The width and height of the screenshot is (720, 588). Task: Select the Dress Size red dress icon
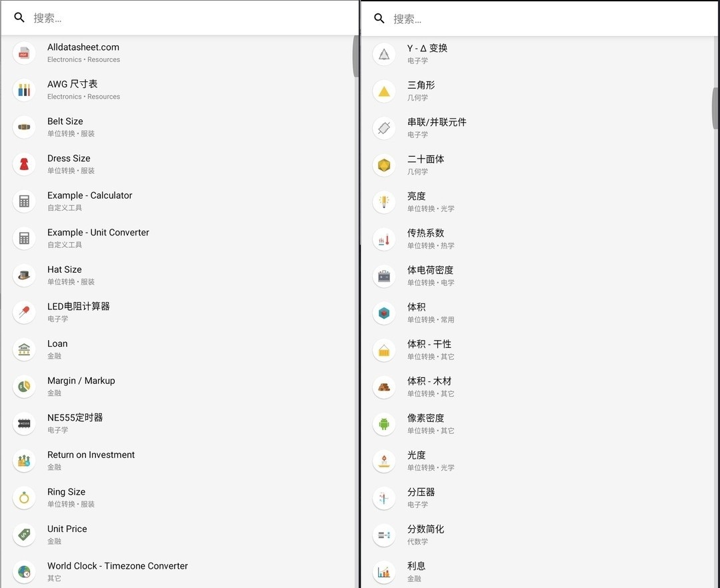point(24,164)
